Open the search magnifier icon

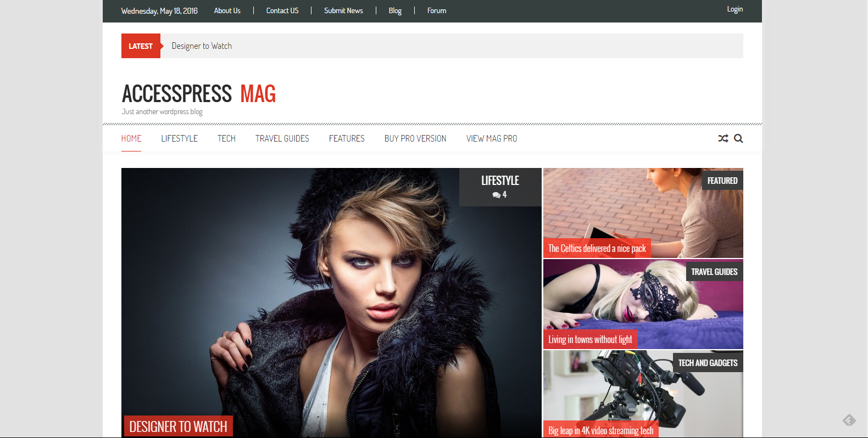tap(738, 138)
